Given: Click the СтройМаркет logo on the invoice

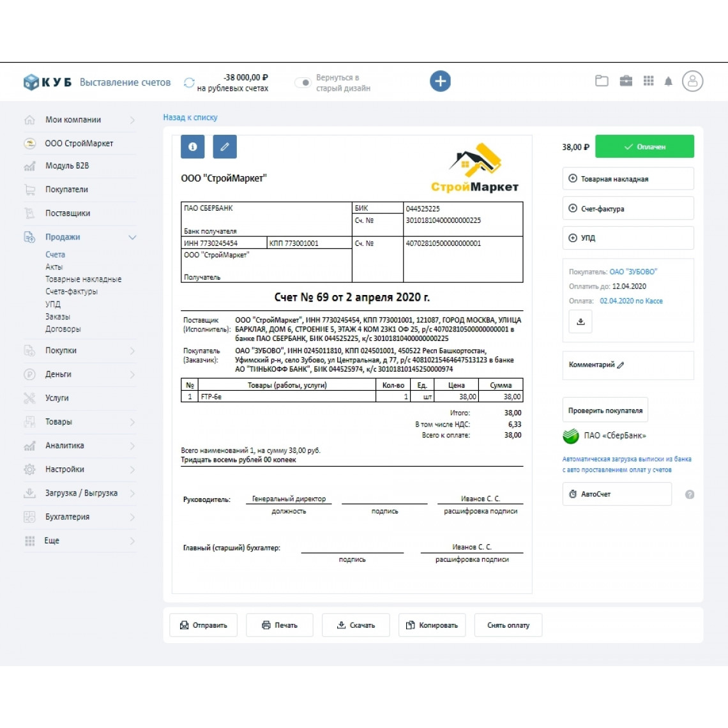Looking at the screenshot, I should pos(474,167).
